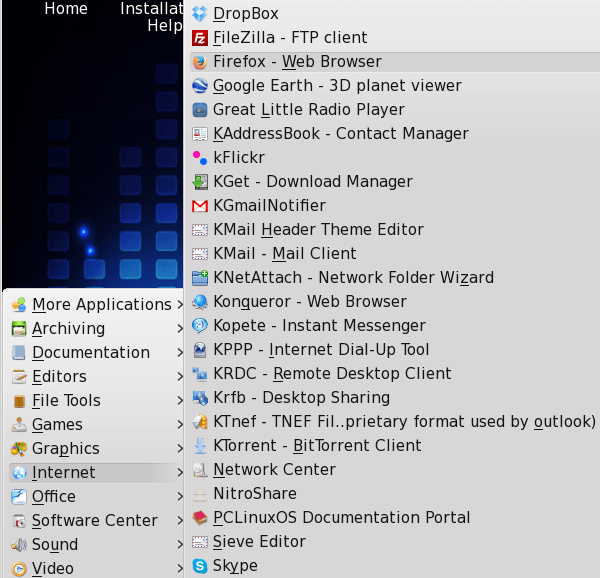
Task: Click the KRDC remote desktop icon
Action: [x=200, y=374]
